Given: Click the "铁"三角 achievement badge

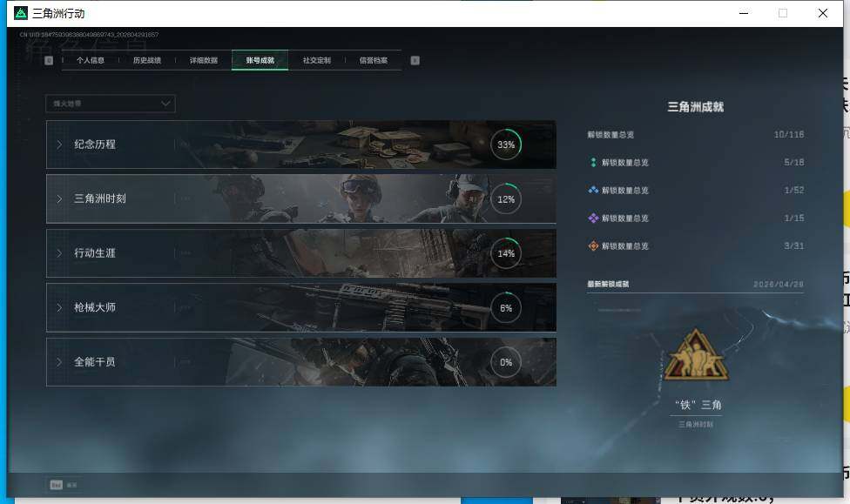Looking at the screenshot, I should coord(696,356).
